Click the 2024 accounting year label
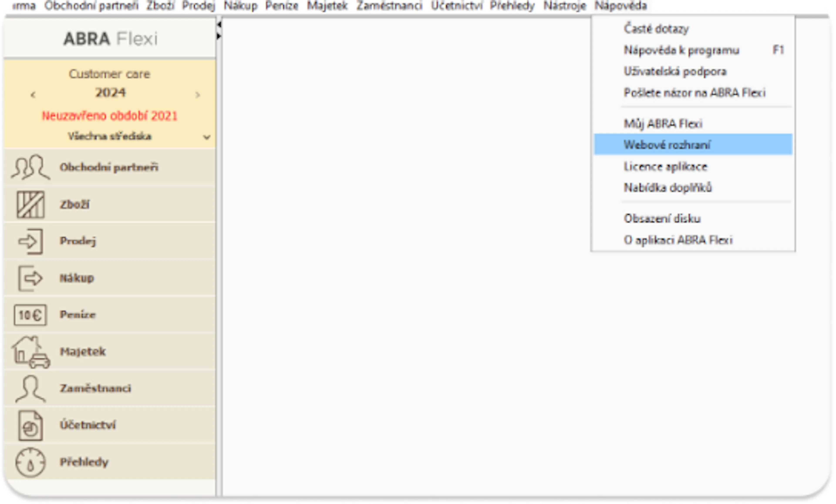Image resolution: width=836 pixels, height=504 pixels. pyautogui.click(x=110, y=93)
